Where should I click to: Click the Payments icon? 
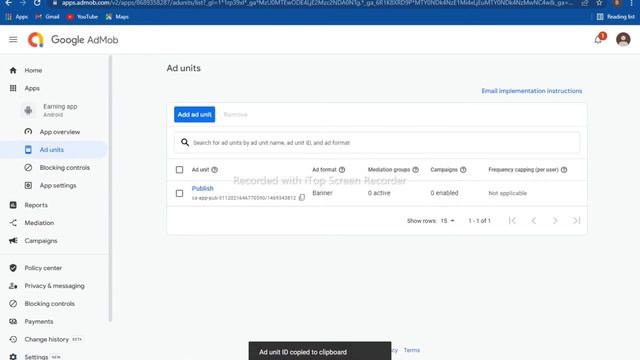click(x=13, y=322)
